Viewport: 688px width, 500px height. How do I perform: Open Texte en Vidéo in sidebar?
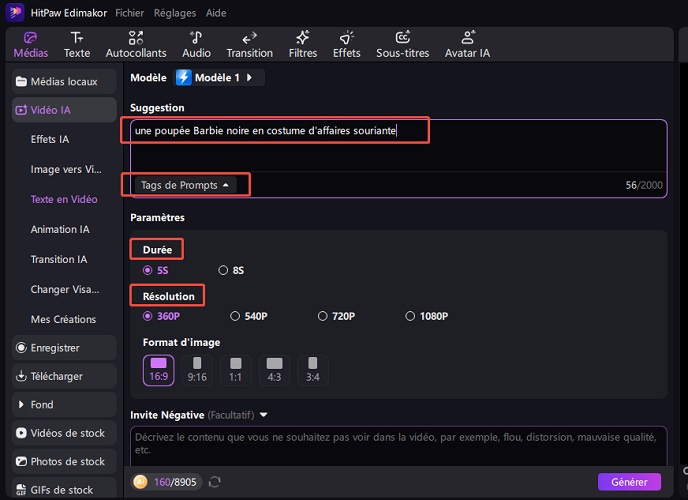tap(64, 200)
